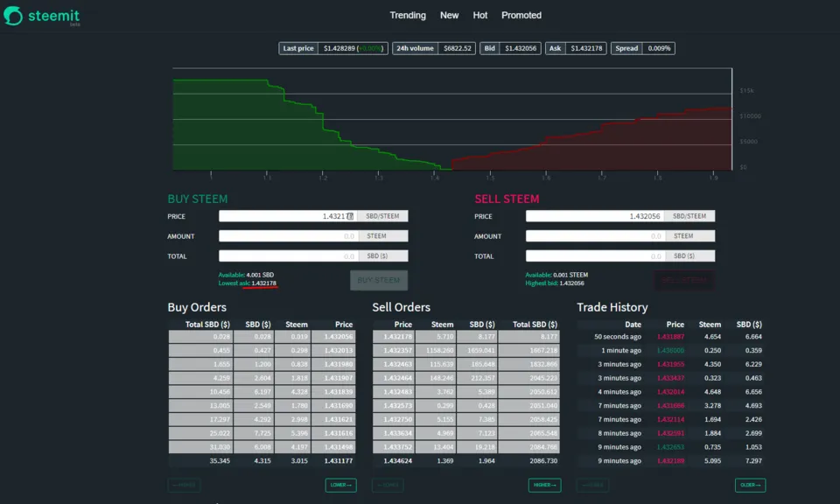Select sell order priced 1.432464

point(466,378)
